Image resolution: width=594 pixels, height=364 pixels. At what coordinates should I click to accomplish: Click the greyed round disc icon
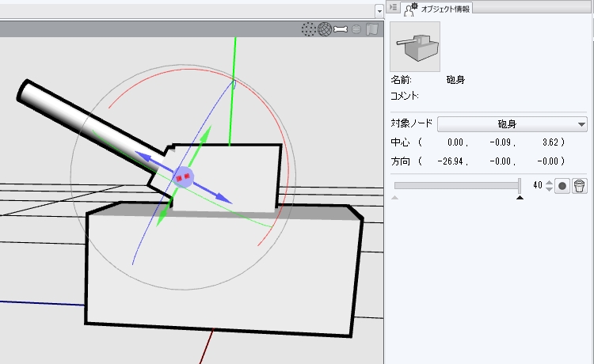(356, 29)
